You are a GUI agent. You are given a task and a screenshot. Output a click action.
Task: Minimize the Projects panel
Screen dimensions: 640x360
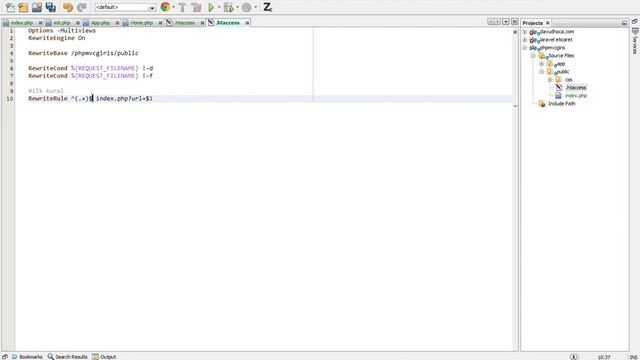click(624, 23)
